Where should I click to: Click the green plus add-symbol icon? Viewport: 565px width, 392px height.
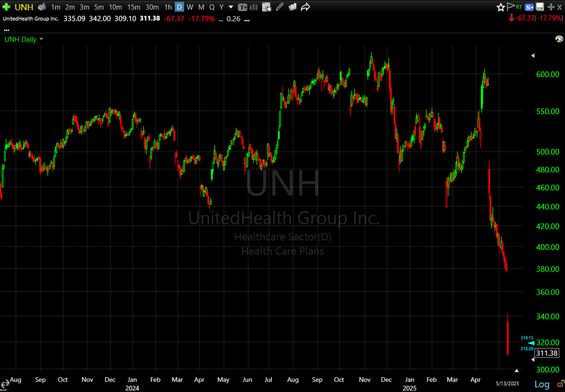pyautogui.click(x=6, y=7)
